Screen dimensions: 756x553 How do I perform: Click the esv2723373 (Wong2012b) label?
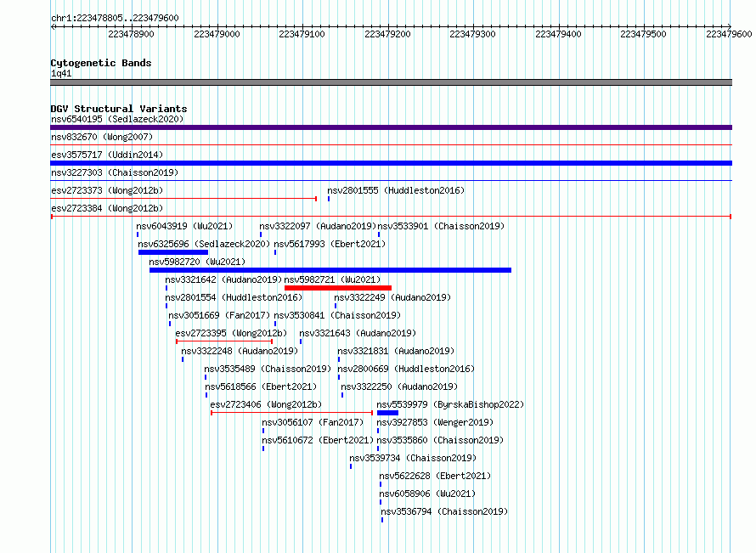pos(107,190)
